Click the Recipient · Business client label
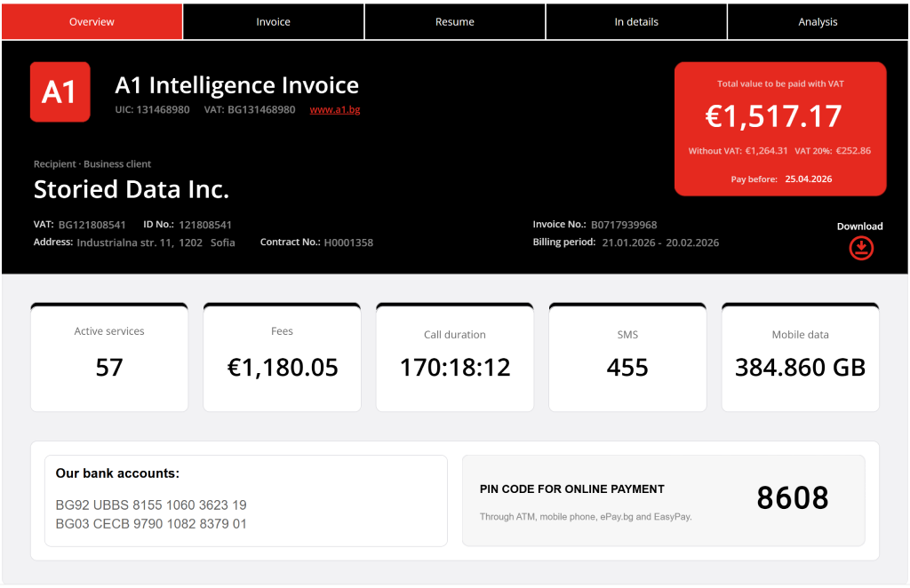Screen dimensions: 910x588 (x=92, y=164)
